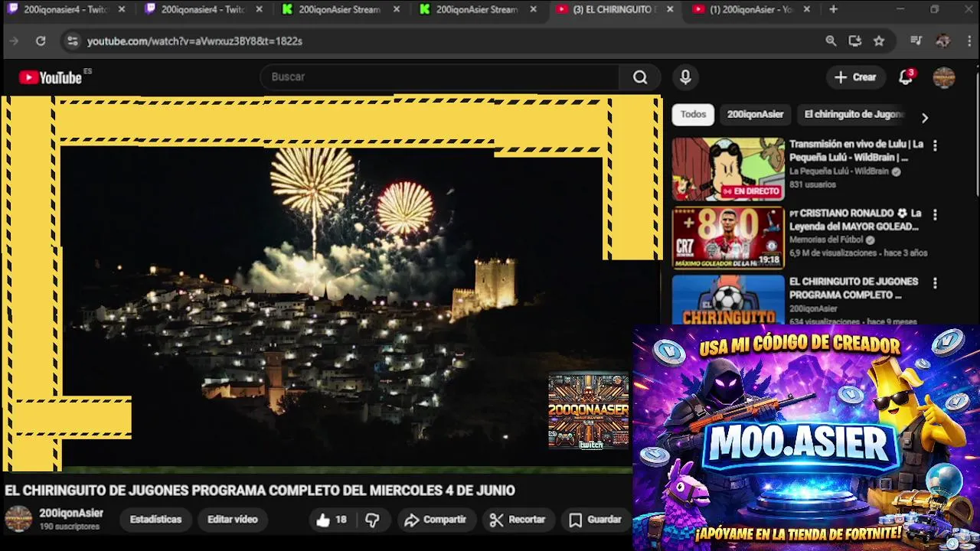Bookmark this page with the star

[879, 41]
